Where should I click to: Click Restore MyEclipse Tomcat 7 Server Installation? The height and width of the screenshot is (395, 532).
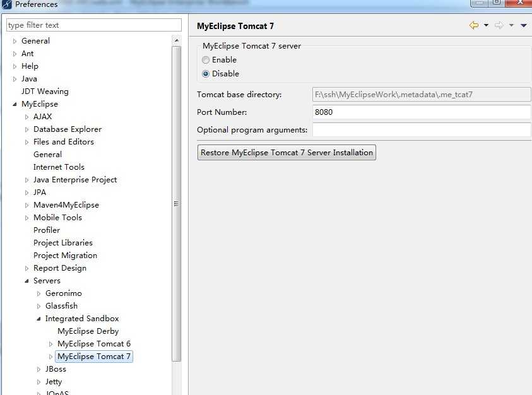pyautogui.click(x=287, y=152)
